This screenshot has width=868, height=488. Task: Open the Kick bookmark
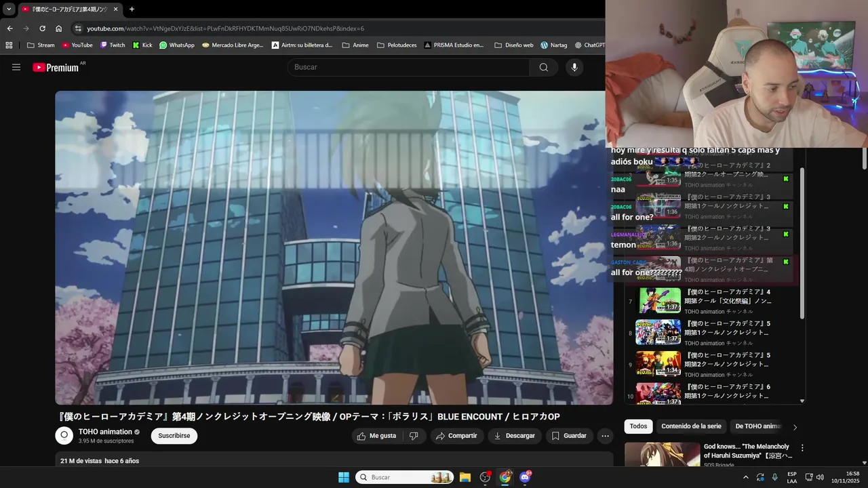(x=142, y=45)
